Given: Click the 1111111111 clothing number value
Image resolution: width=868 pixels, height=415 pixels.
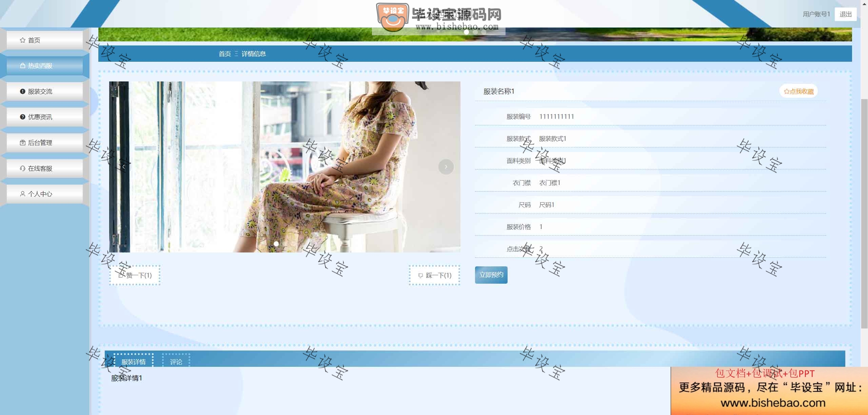Looking at the screenshot, I should pyautogui.click(x=556, y=116).
